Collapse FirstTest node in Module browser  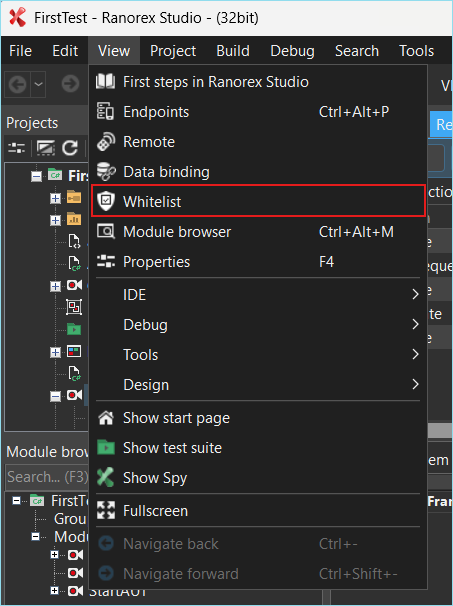point(17,501)
